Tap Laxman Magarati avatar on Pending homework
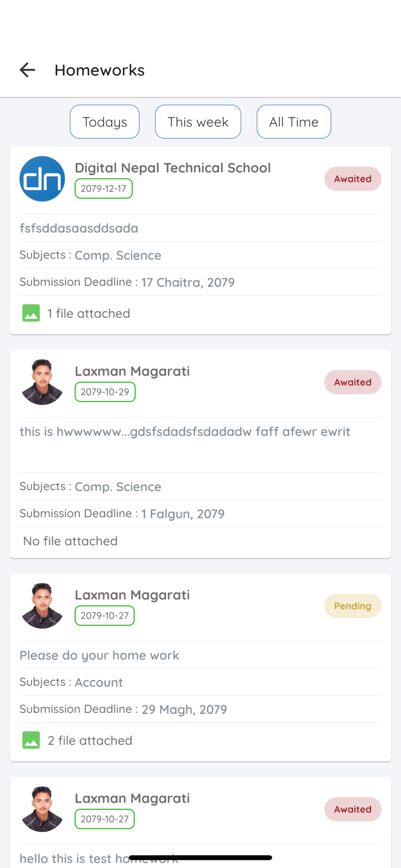 point(42,606)
